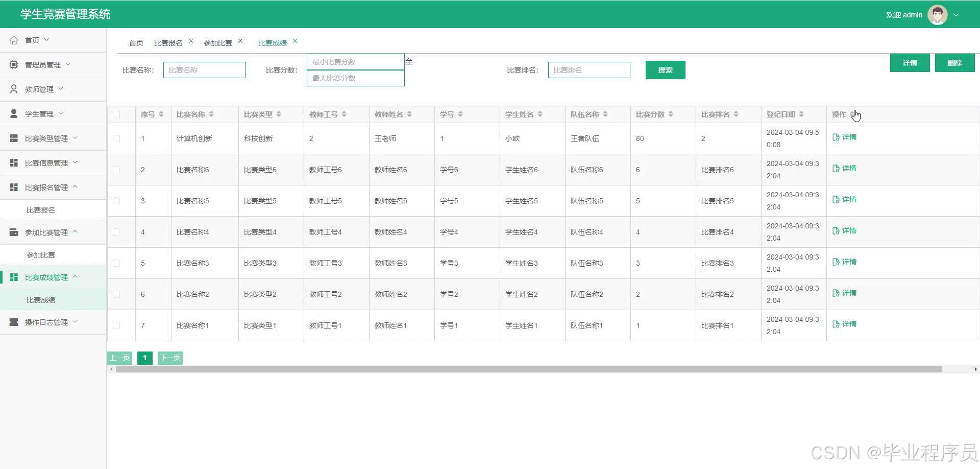Expand the 管理员管理 menu
The height and width of the screenshot is (469, 980).
[x=68, y=64]
